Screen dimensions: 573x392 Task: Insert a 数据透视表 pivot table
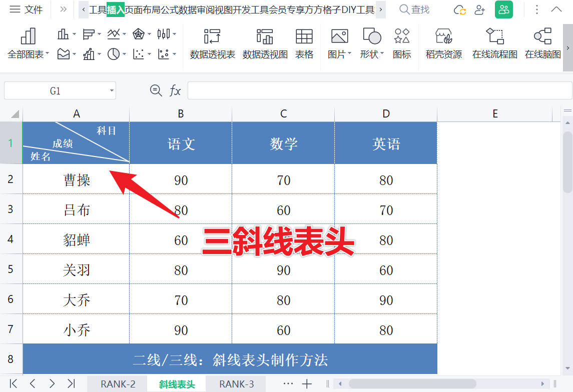pyautogui.click(x=212, y=44)
